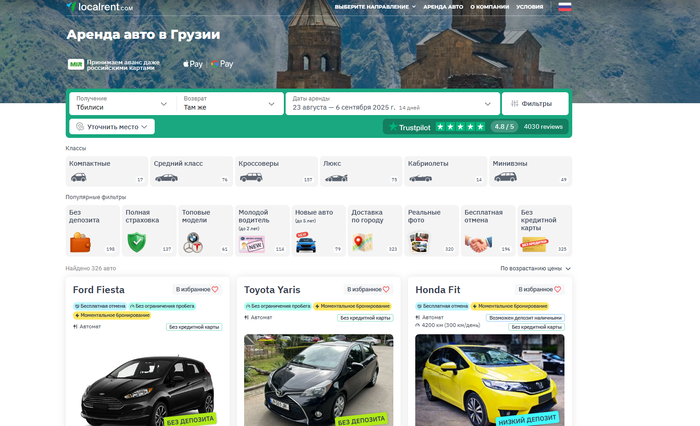
Task: Toggle the Без кредитной карты filter tile
Action: coord(545,230)
